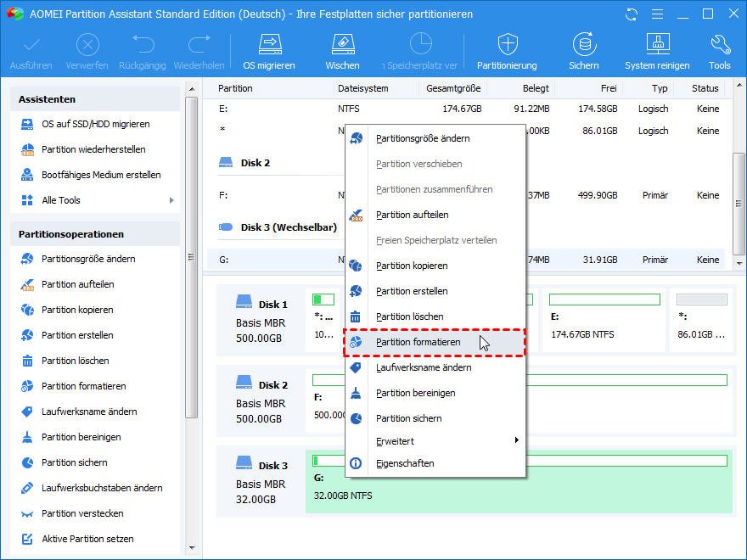
Task: Select Partition löschen in sidebar
Action: pos(76,361)
